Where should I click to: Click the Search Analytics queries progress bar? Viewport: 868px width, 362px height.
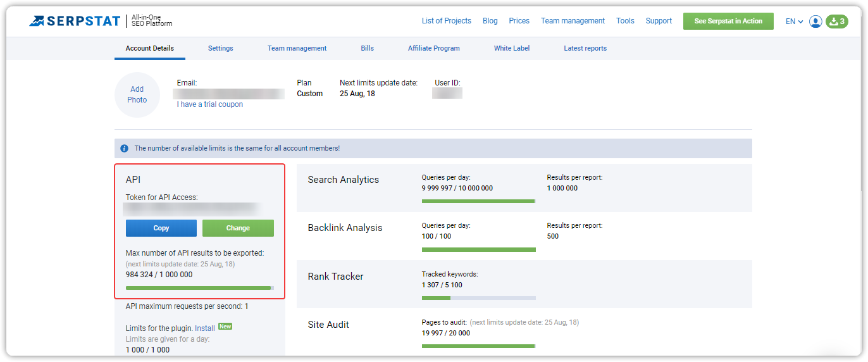pyautogui.click(x=479, y=201)
